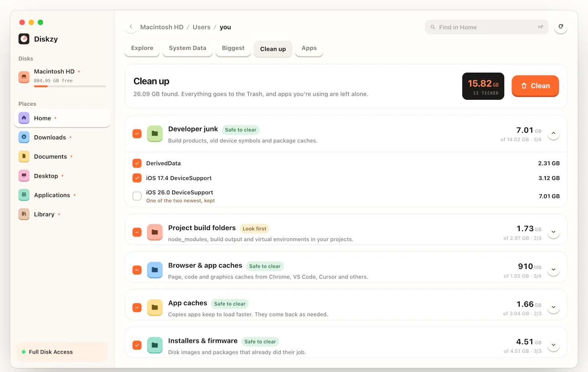Switch to the Biggest tab

(x=233, y=48)
